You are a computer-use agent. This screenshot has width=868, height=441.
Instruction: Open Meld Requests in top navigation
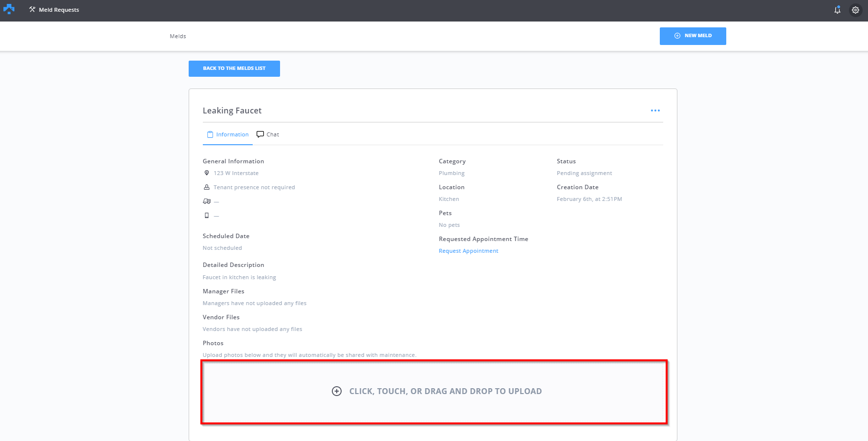[x=59, y=10]
